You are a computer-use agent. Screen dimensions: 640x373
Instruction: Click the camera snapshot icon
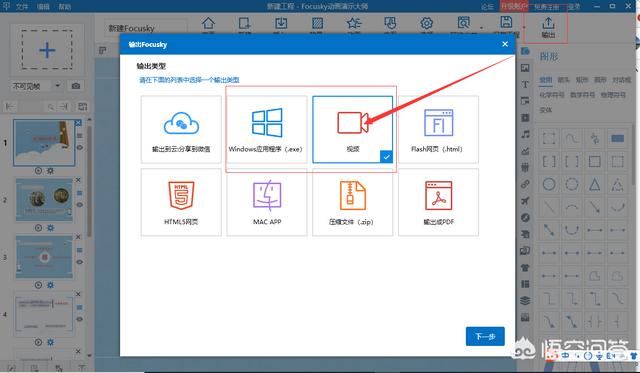(x=76, y=86)
